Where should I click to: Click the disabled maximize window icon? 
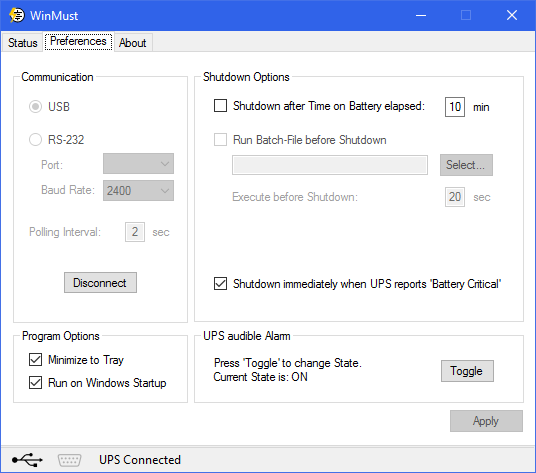[466, 15]
